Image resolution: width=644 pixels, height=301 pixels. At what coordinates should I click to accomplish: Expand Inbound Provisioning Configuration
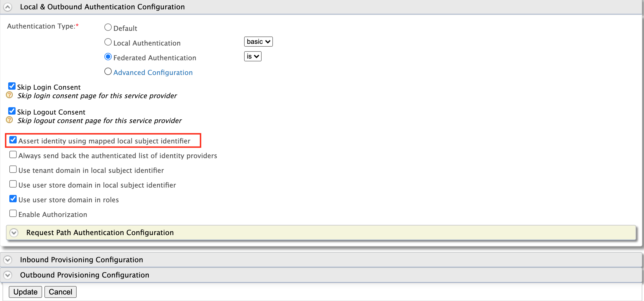pyautogui.click(x=8, y=259)
